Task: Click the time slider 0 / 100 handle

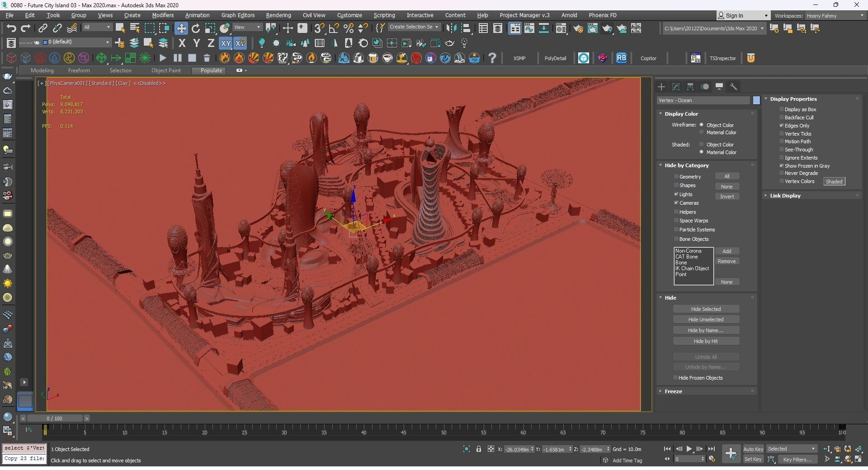Action: [54, 418]
